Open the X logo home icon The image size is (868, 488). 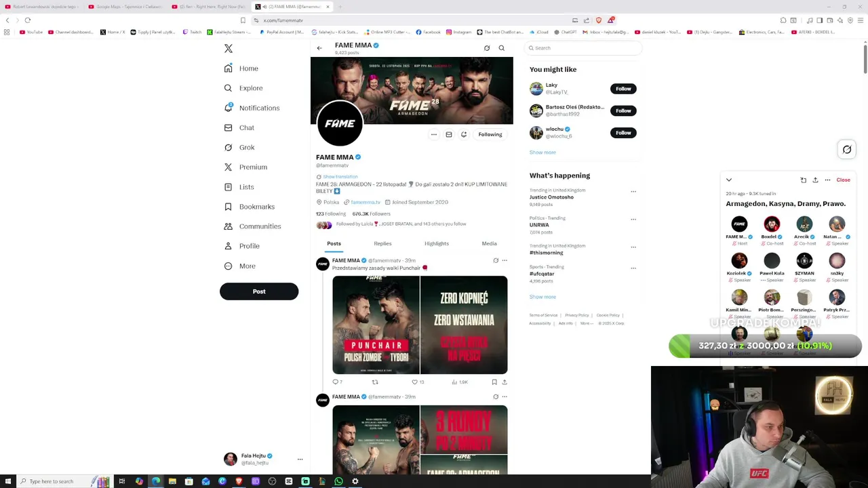pos(229,49)
